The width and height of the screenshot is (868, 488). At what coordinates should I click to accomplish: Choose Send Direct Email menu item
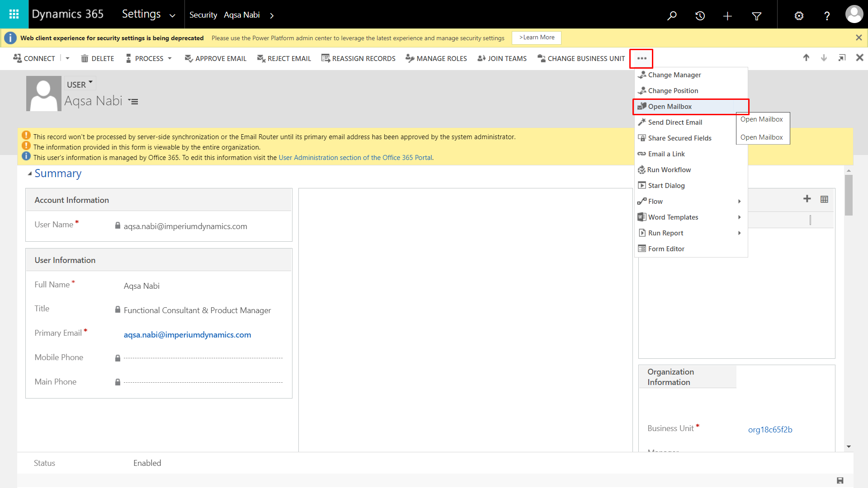coord(675,122)
